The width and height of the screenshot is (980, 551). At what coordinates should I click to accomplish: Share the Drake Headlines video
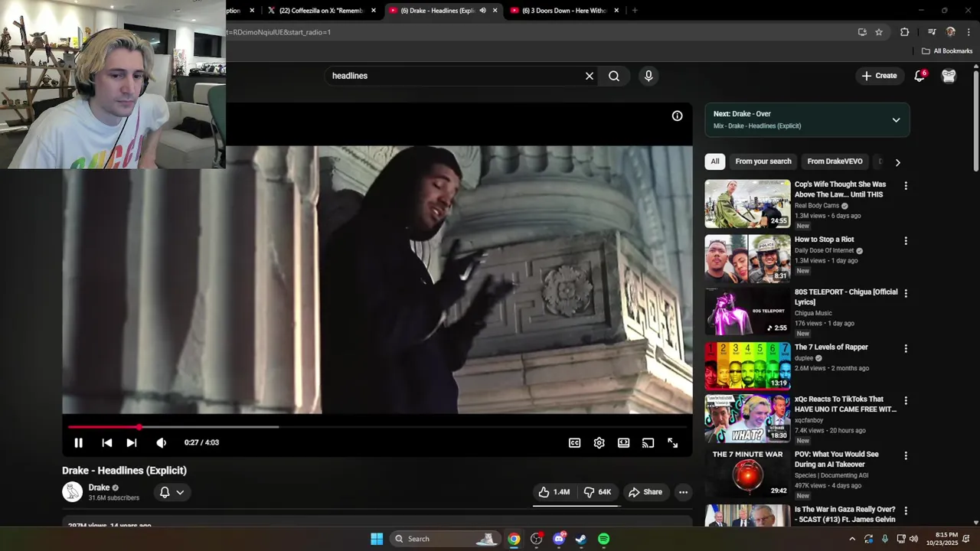tap(645, 492)
